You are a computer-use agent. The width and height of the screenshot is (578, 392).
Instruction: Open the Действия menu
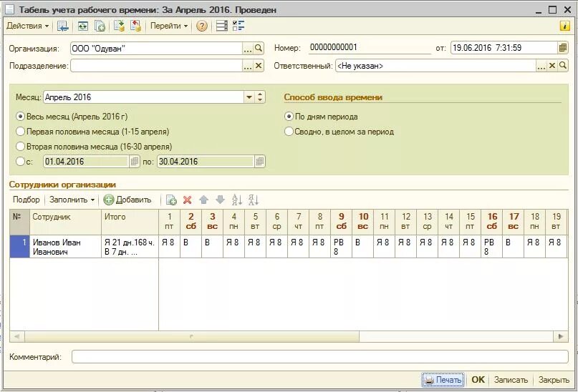tap(28, 26)
